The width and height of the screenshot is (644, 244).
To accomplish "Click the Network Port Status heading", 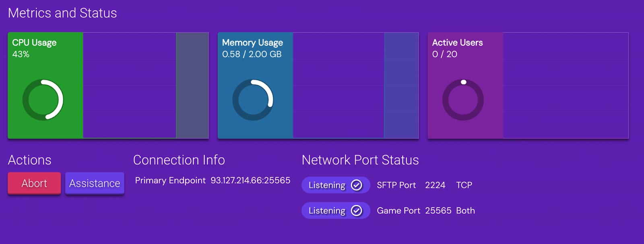I will [x=360, y=160].
